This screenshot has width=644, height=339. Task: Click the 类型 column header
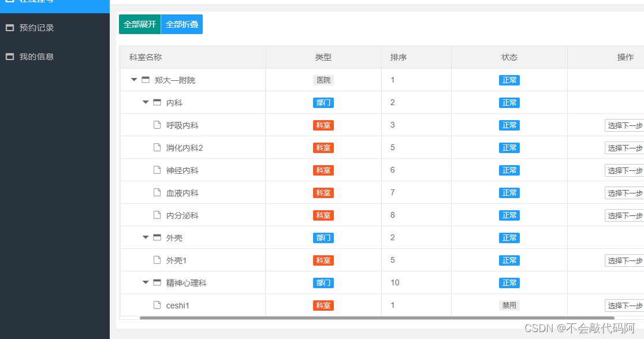click(x=323, y=57)
